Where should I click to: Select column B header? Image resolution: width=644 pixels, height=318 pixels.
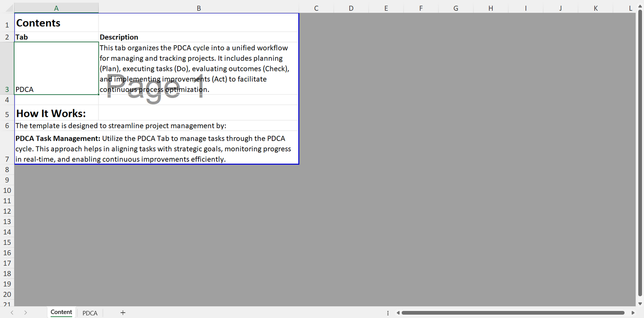[x=199, y=8]
